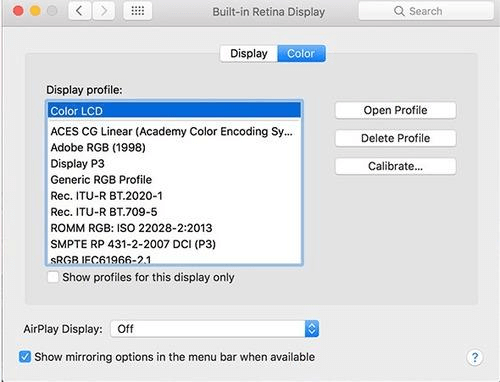The height and width of the screenshot is (382, 500).
Task: Open the AirPlay Display dropdown
Action: (215, 329)
